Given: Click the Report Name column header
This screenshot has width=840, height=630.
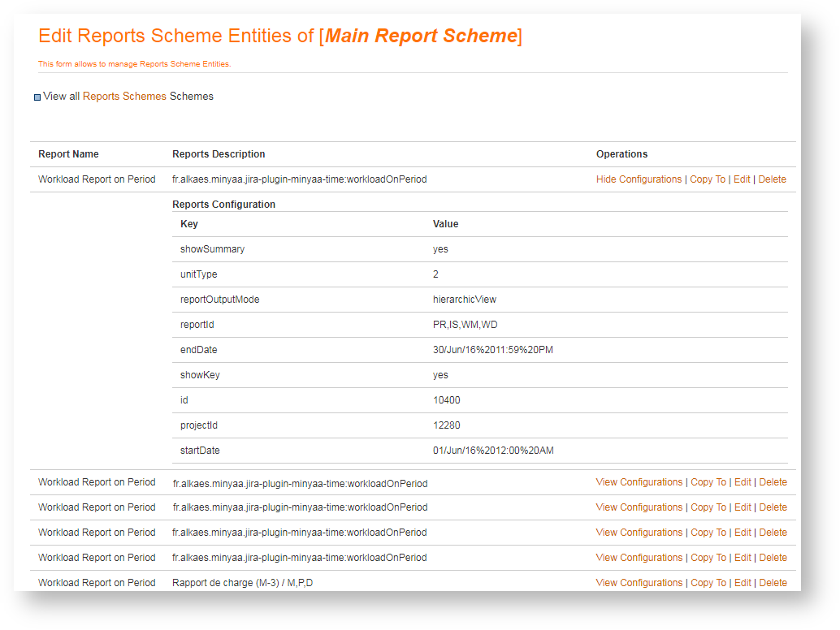Looking at the screenshot, I should pos(68,154).
